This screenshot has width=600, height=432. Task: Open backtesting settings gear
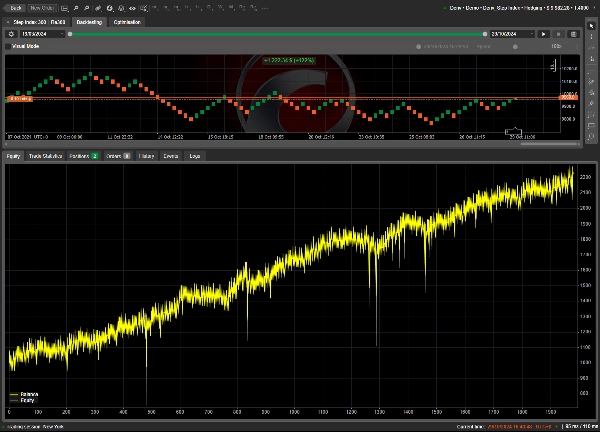click(x=11, y=34)
